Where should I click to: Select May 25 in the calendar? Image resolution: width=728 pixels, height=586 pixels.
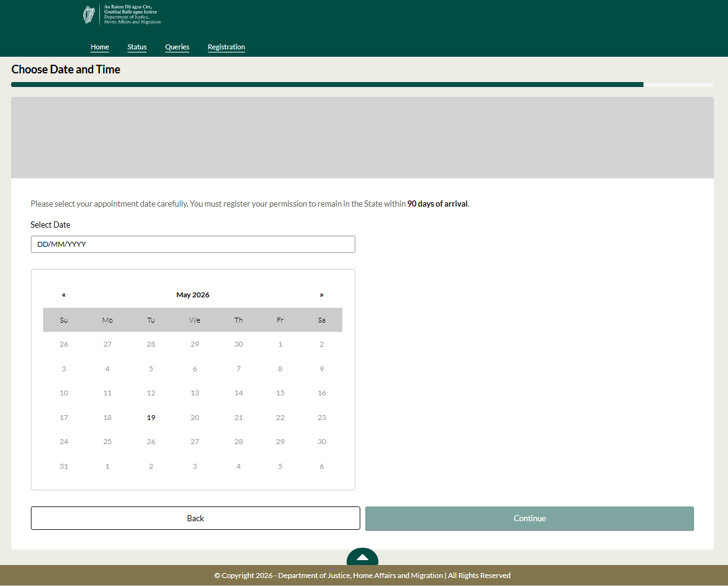[x=107, y=442]
